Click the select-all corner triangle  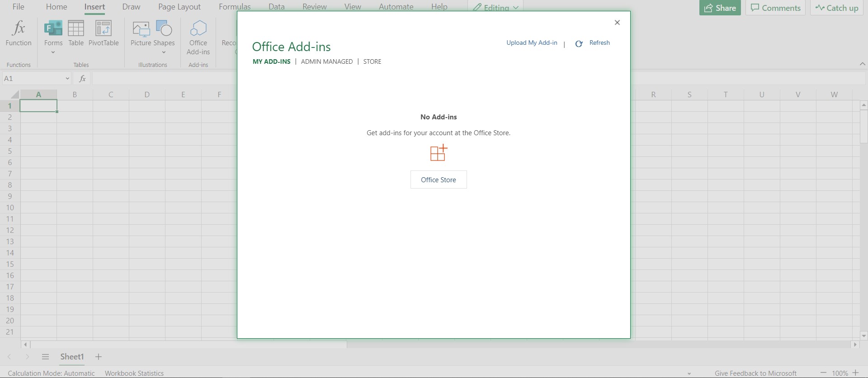coord(14,94)
